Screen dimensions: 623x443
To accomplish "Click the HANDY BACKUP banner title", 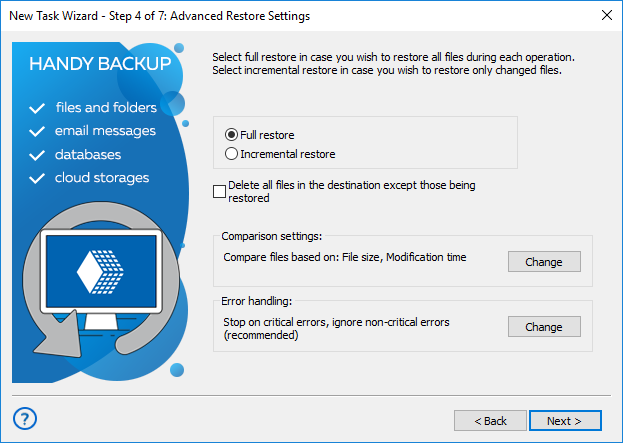I will 99,65.
